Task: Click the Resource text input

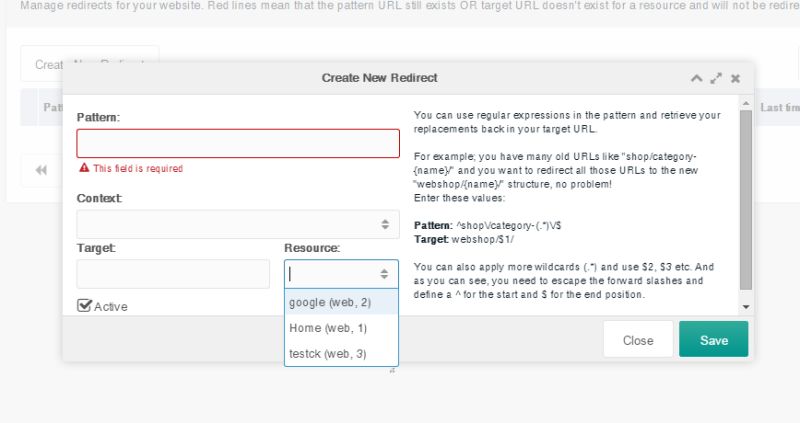Action: pos(332,274)
